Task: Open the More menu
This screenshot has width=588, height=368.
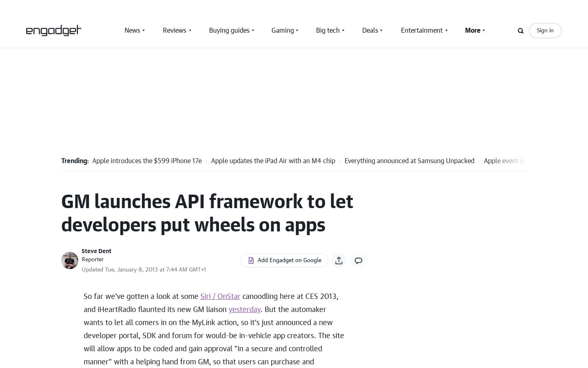Action: 472,30
